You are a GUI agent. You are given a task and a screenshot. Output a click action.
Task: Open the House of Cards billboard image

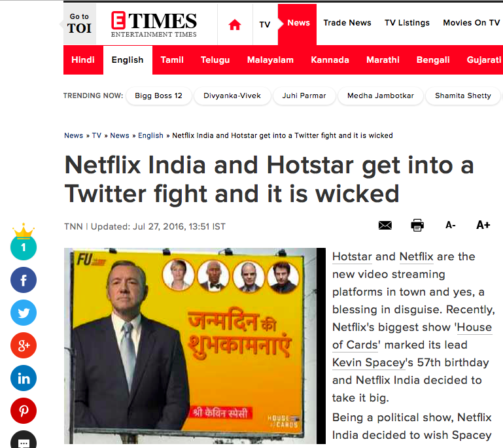[195, 346]
